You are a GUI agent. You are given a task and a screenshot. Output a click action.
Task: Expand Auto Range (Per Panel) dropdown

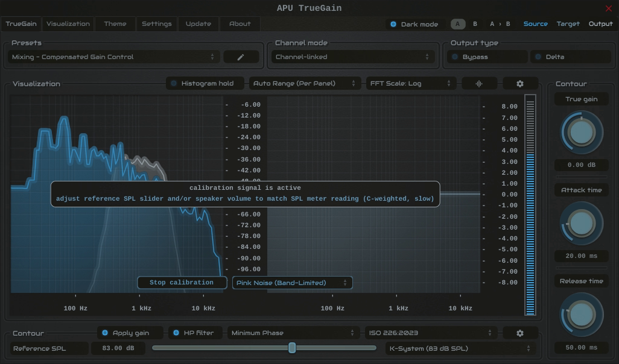point(305,84)
